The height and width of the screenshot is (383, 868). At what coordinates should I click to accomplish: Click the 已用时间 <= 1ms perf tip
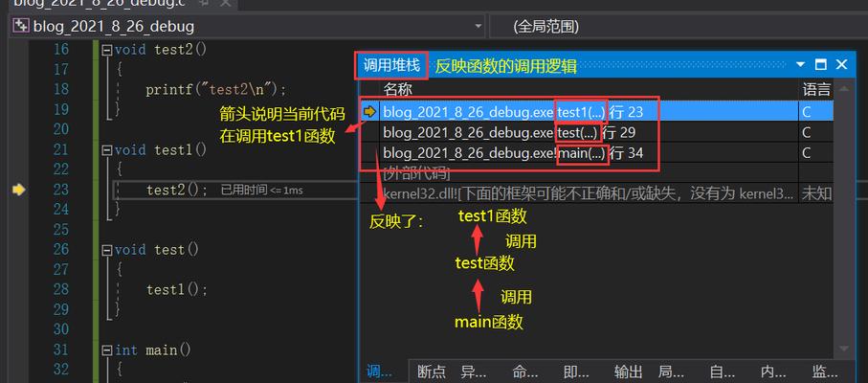pyautogui.click(x=262, y=191)
